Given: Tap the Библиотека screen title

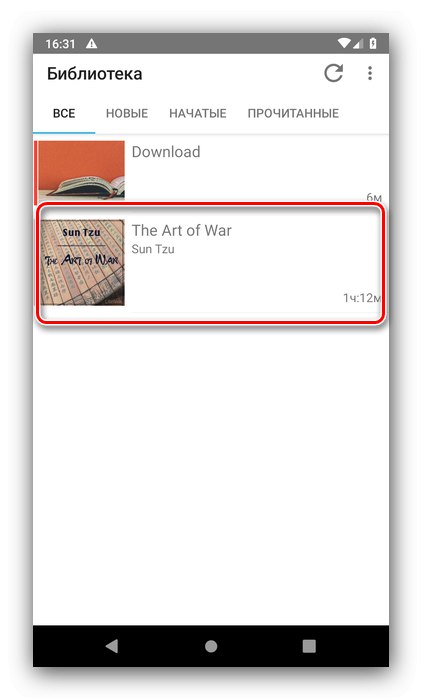Looking at the screenshot, I should pyautogui.click(x=95, y=74).
